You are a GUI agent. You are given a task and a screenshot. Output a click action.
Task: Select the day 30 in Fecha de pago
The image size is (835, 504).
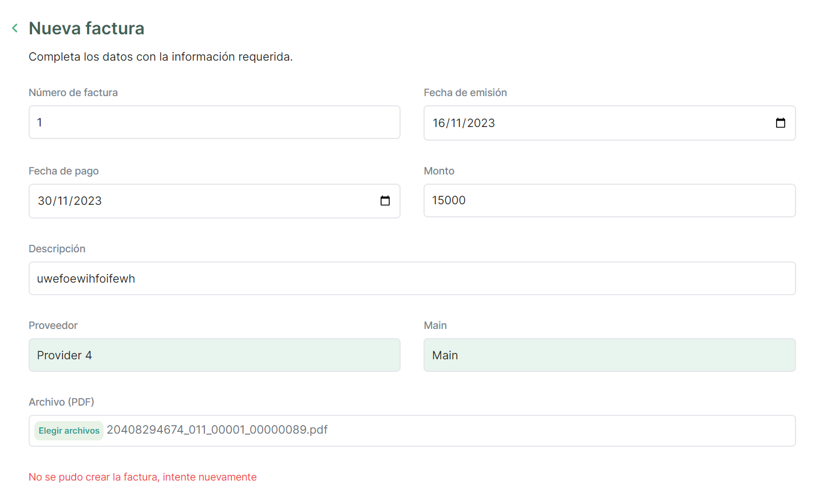(x=44, y=201)
